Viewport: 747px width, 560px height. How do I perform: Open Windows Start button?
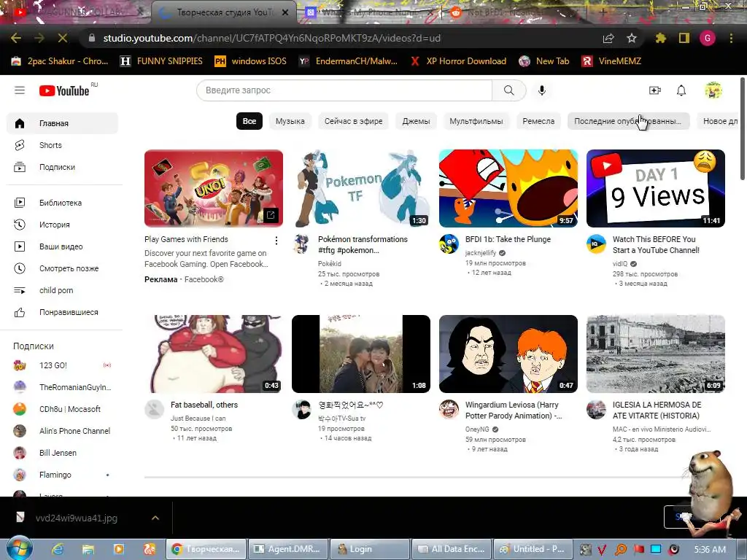coord(19,548)
